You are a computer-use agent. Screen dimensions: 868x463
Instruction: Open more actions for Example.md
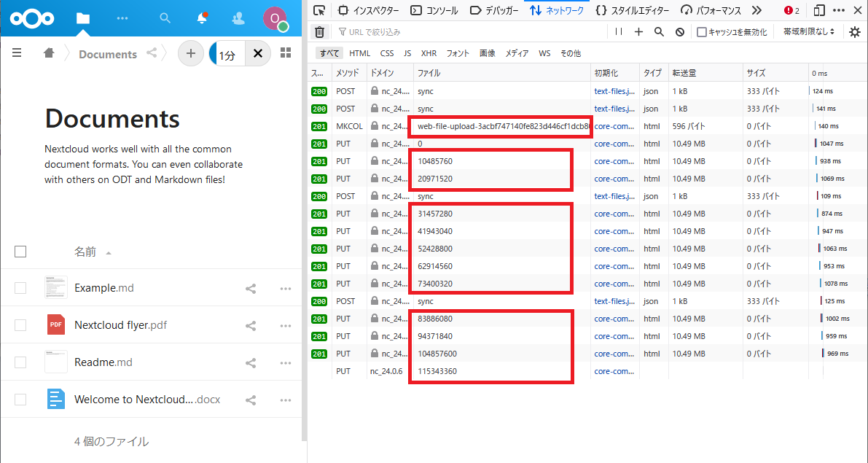286,288
